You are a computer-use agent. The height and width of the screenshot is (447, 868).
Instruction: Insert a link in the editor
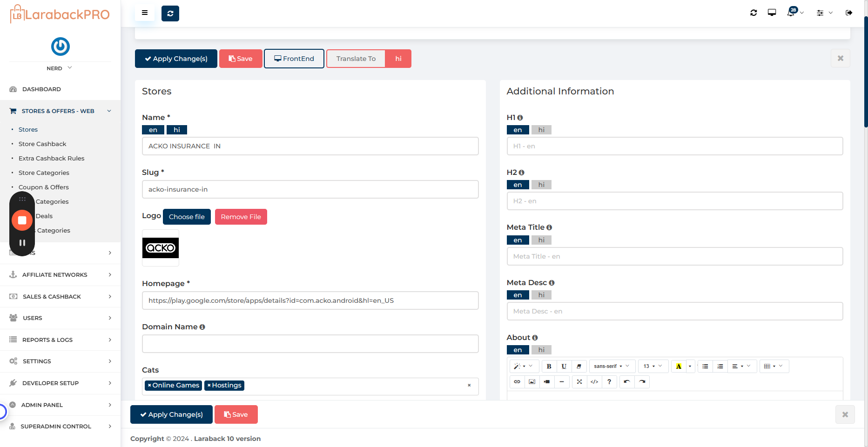(517, 382)
